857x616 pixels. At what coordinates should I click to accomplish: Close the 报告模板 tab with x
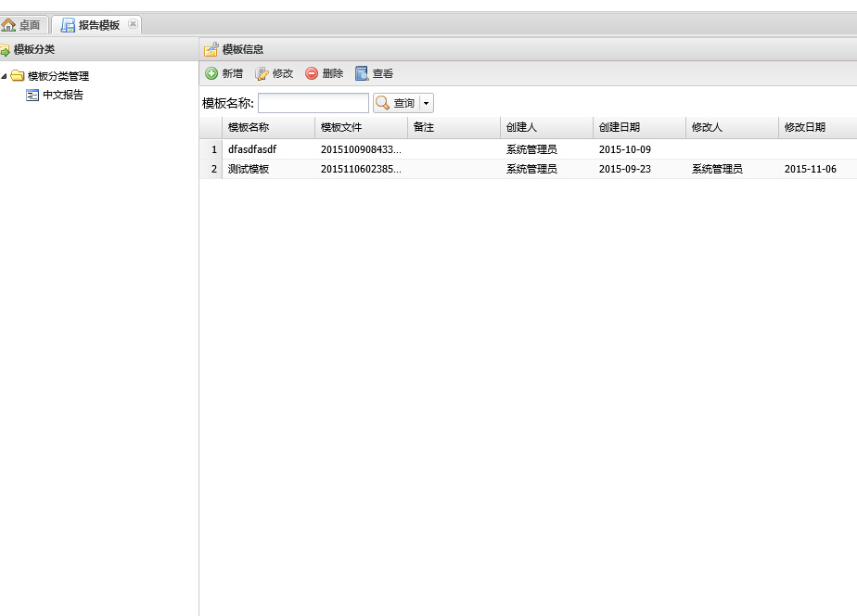pyautogui.click(x=133, y=24)
